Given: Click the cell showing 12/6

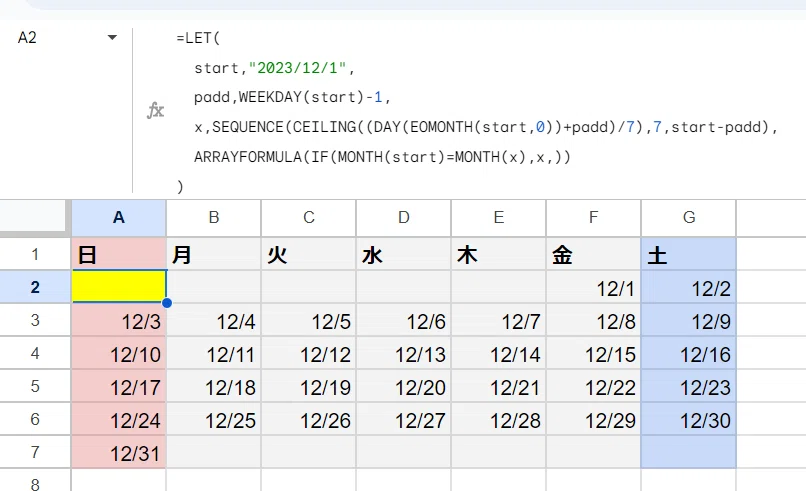Looking at the screenshot, I should tap(404, 320).
